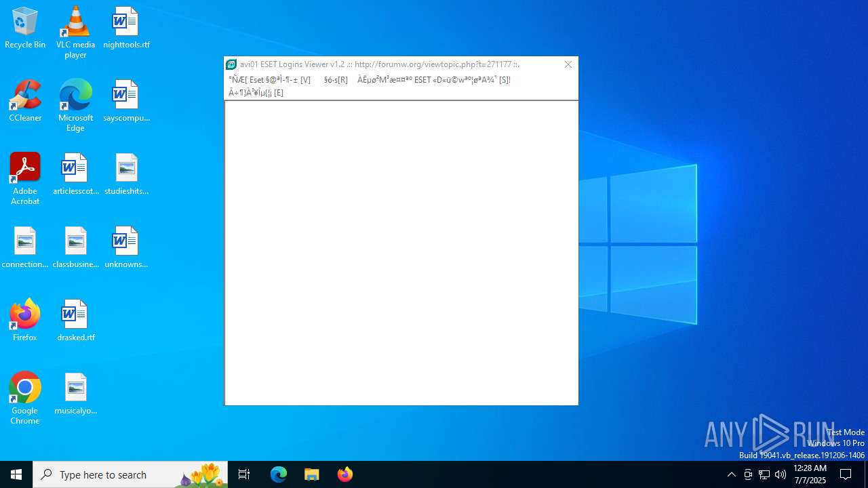Screen dimensions: 868x488
Task: Open the volume tray icon
Action: (x=781, y=474)
